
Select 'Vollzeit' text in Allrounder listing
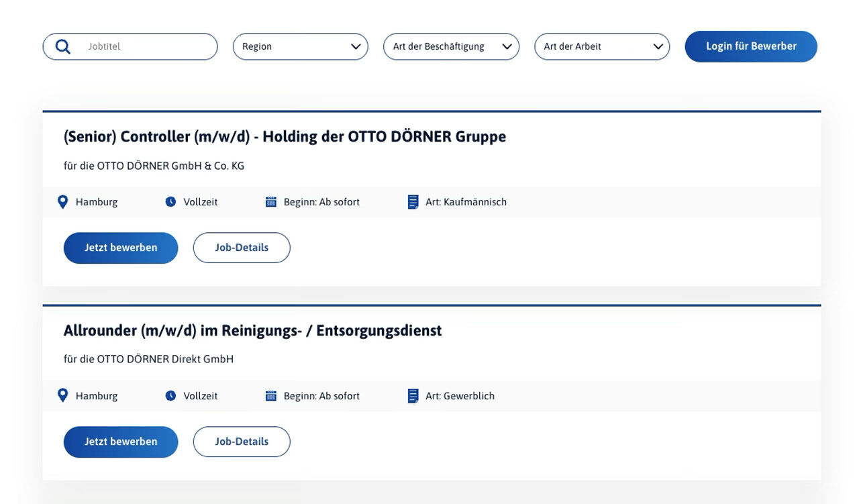coord(201,396)
